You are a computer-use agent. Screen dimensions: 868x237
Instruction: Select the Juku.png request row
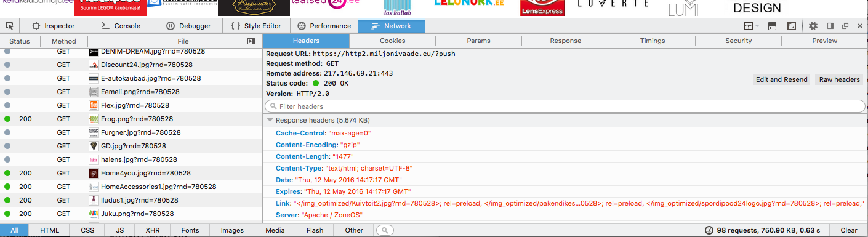[x=131, y=214]
